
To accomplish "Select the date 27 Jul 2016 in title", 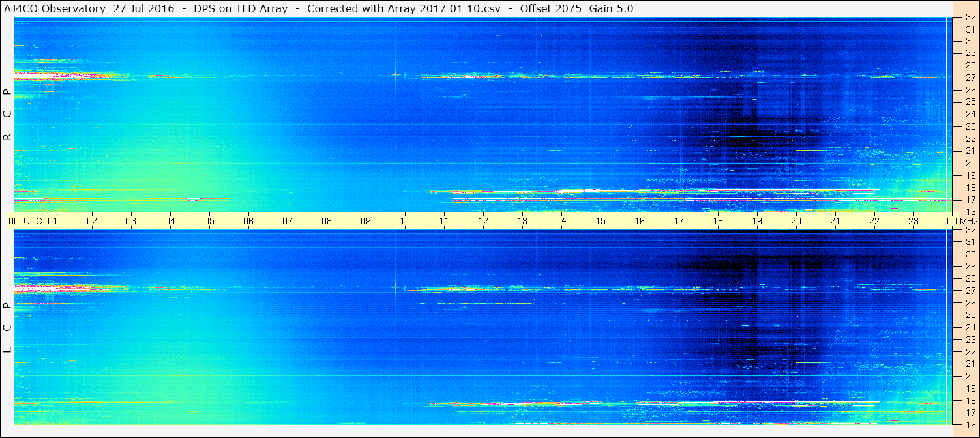I will coord(143,8).
